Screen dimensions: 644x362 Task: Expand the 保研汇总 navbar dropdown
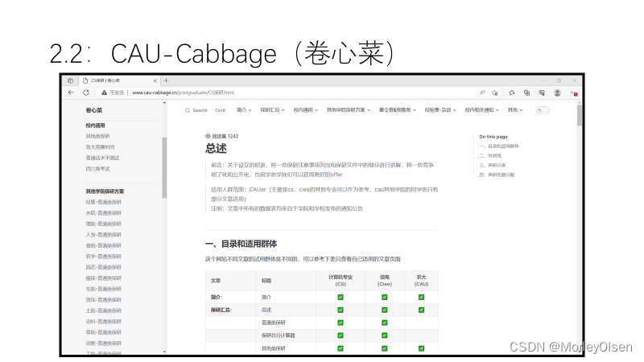click(x=272, y=110)
